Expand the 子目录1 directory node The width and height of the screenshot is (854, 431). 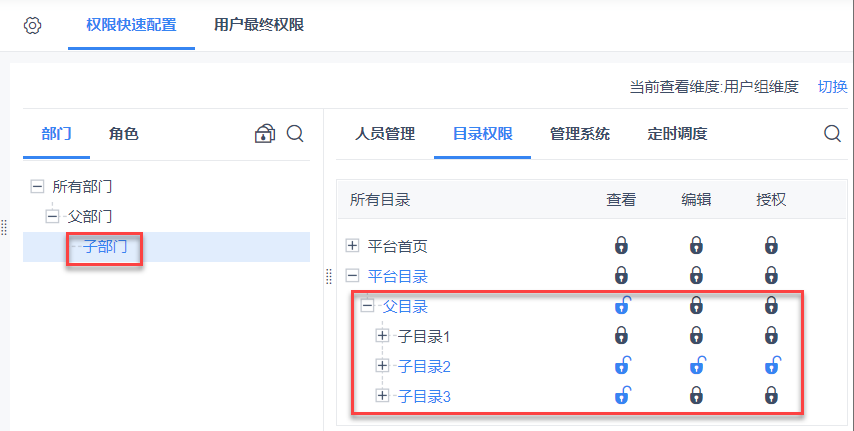point(382,336)
